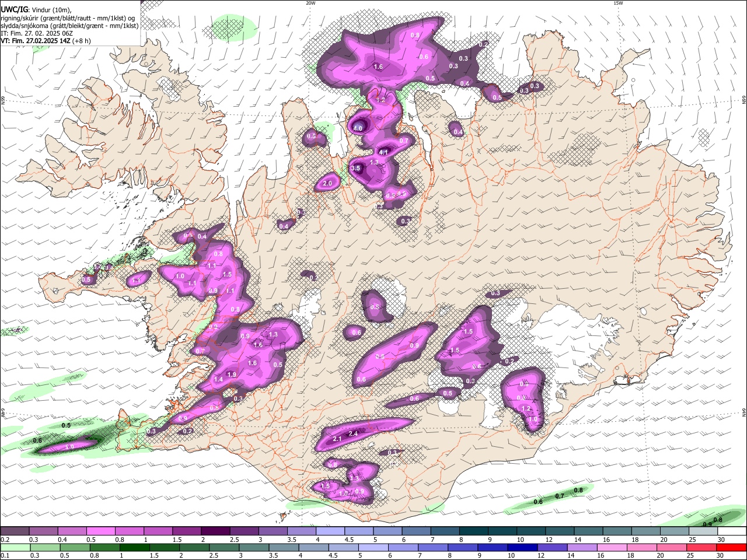This screenshot has height=560, width=747.
Task: Click the "15W" longitude label
Action: tap(617, 3)
